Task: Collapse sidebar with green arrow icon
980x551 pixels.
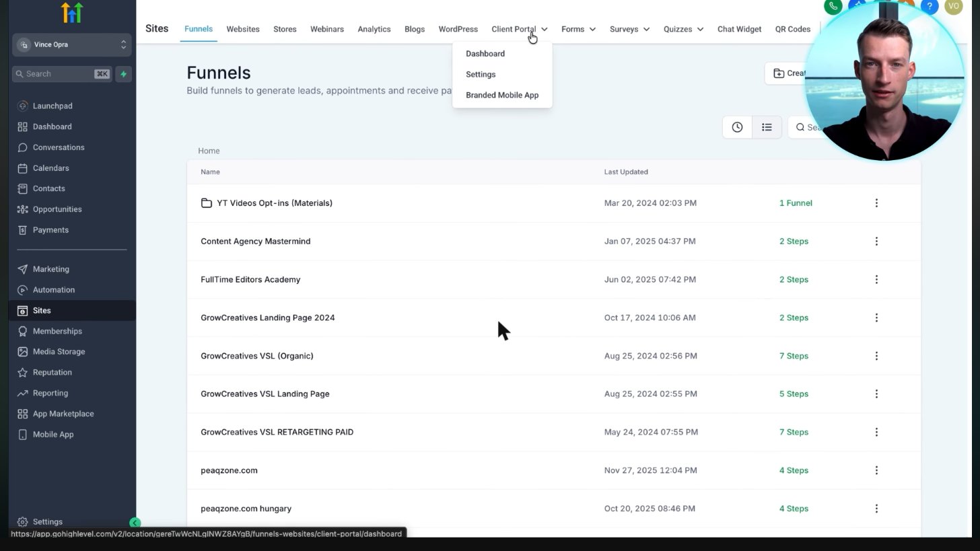Action: 135,523
